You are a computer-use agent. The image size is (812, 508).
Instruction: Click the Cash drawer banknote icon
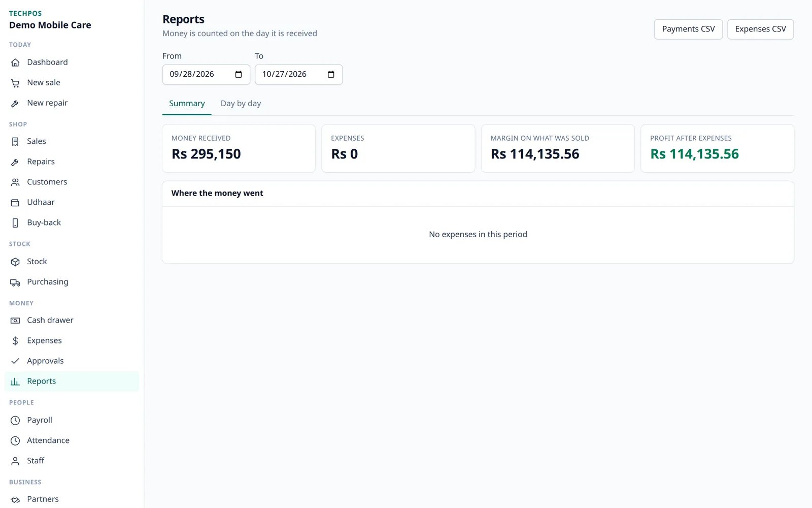point(15,321)
